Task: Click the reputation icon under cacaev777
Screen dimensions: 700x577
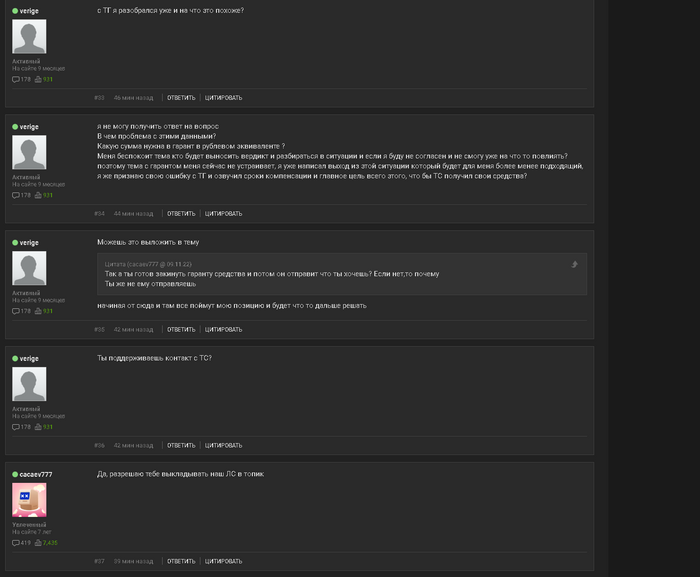Action: coord(38,543)
